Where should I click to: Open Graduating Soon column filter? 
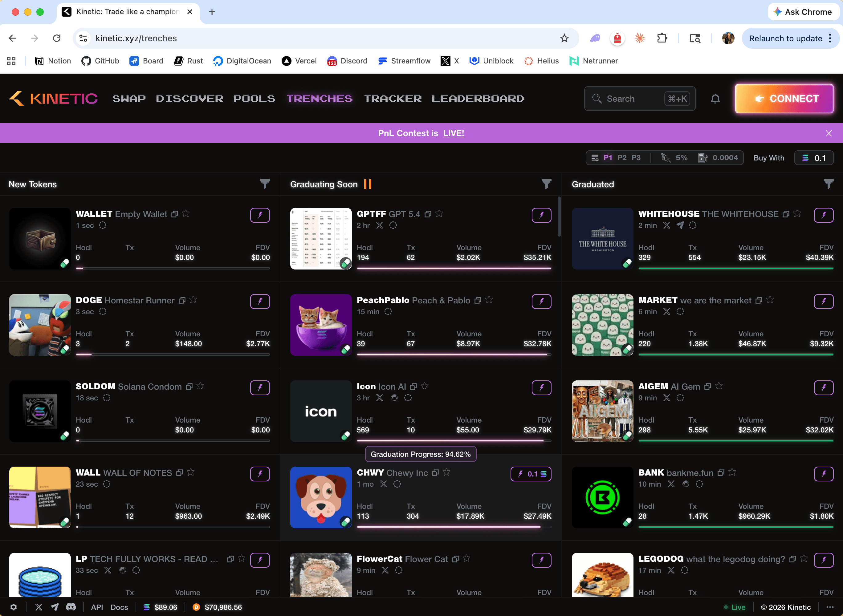point(546,184)
